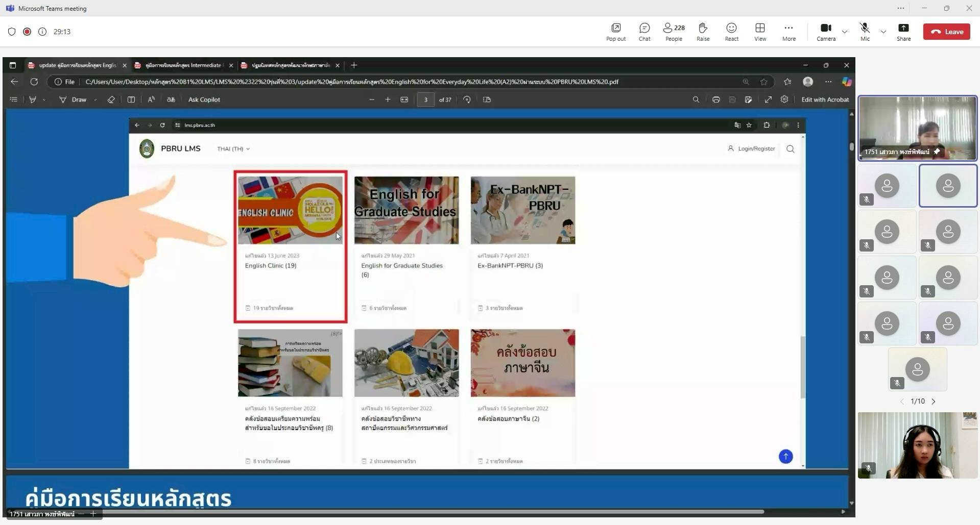Viewport: 980px width, 525px height.
Task: Click the shield security icon
Action: [12, 32]
